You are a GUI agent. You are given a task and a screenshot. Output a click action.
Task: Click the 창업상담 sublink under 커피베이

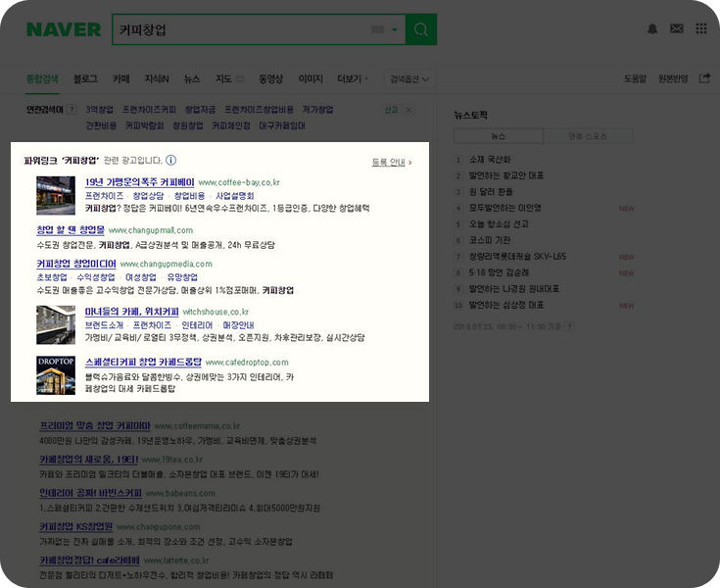point(148,196)
